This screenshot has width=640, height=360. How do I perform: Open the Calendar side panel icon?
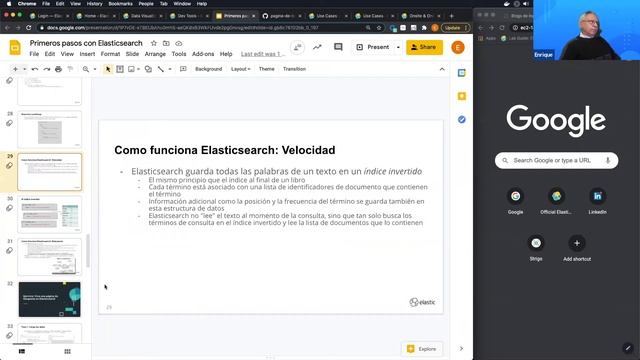(462, 73)
